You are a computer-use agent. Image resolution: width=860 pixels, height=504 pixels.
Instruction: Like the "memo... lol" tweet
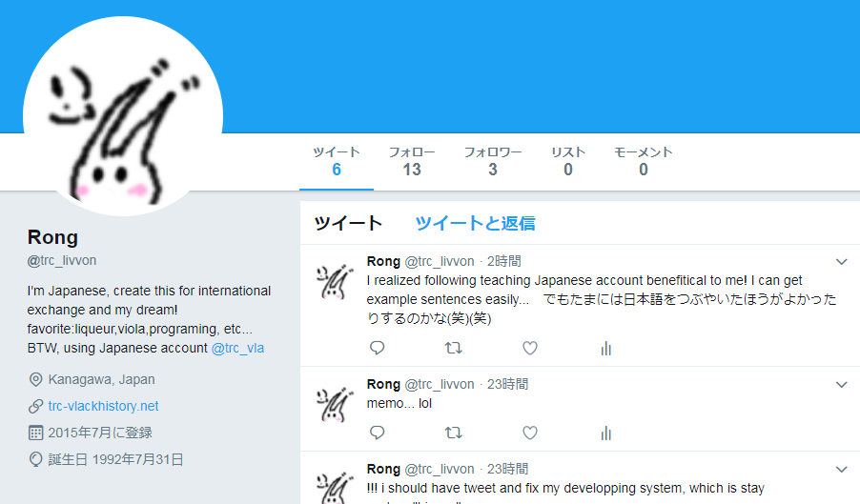pos(530,433)
